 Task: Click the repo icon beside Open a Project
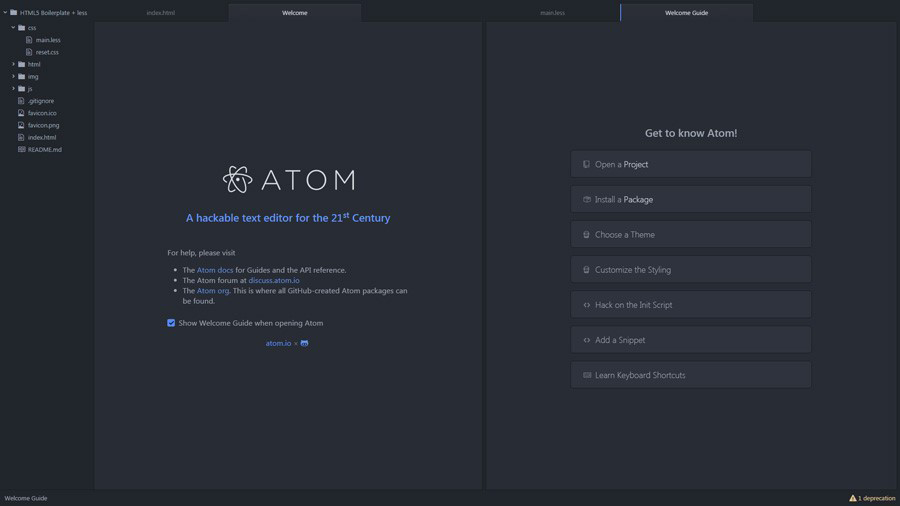tap(586, 164)
